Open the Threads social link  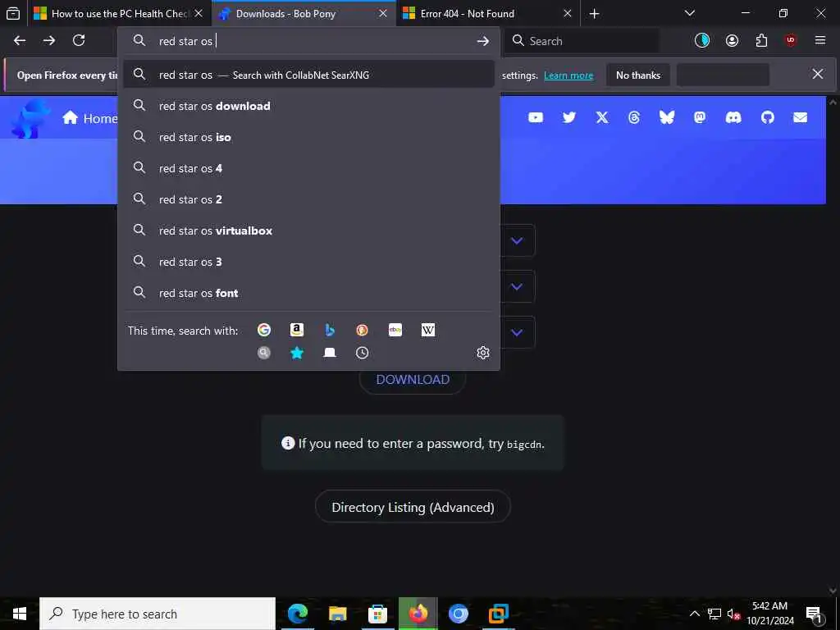coord(634,117)
